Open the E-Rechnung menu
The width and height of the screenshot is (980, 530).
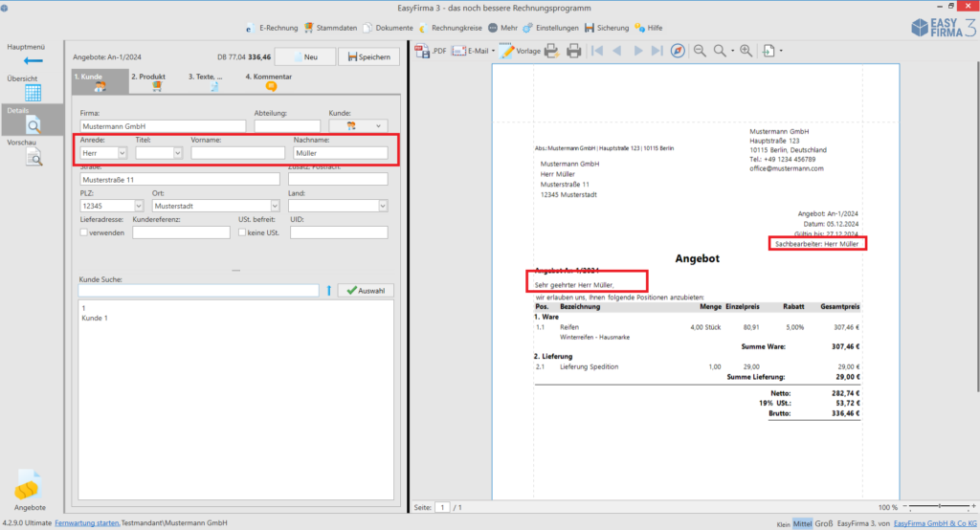[x=271, y=28]
